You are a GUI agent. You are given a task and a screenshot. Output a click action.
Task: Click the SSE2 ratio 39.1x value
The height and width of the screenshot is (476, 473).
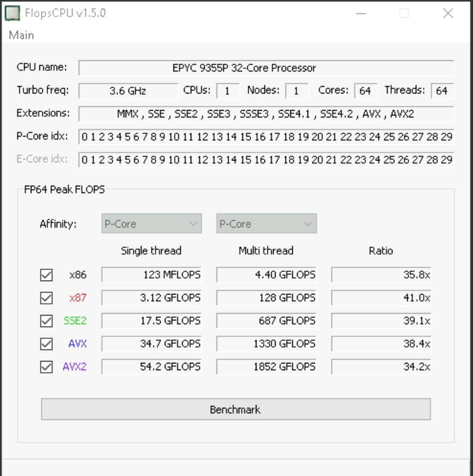pyautogui.click(x=381, y=321)
